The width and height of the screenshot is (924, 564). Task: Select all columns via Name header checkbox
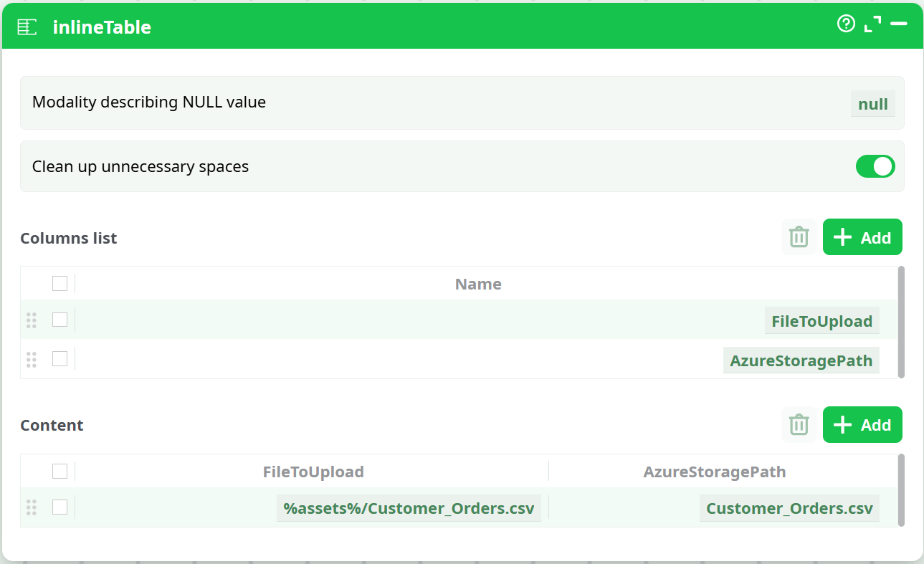[59, 284]
